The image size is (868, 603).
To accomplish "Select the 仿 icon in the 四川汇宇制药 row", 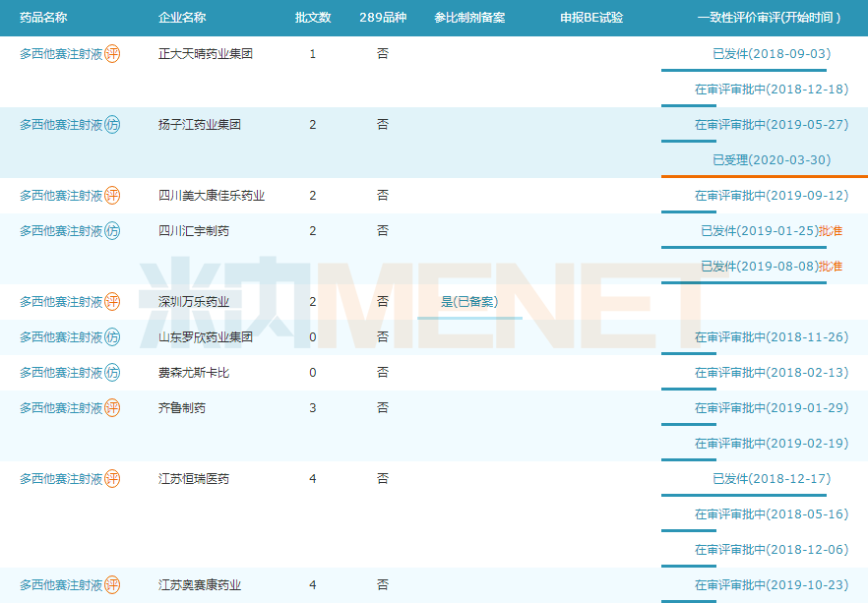I will (112, 231).
